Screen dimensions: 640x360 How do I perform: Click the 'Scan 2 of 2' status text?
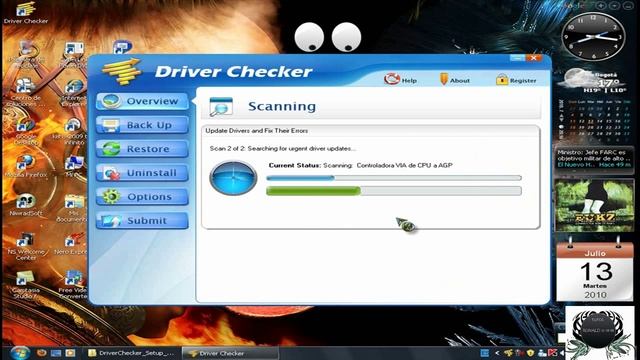pyautogui.click(x=282, y=149)
